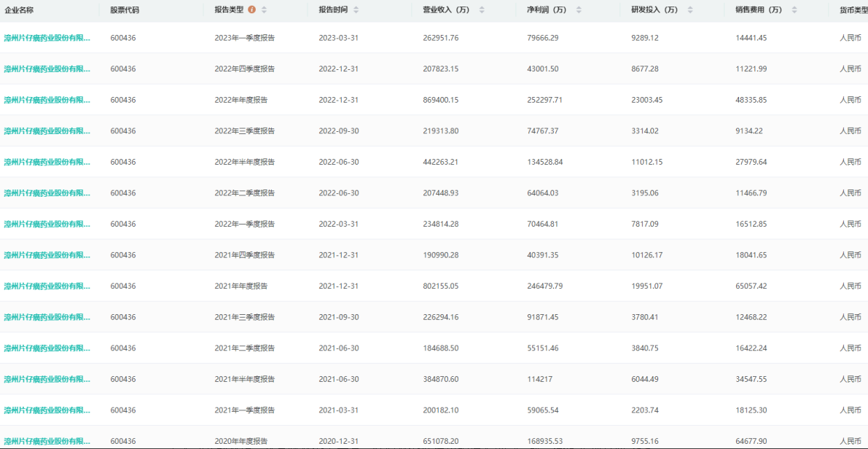Select the 2022年年度报告 report type cell
868x449 pixels.
point(241,100)
